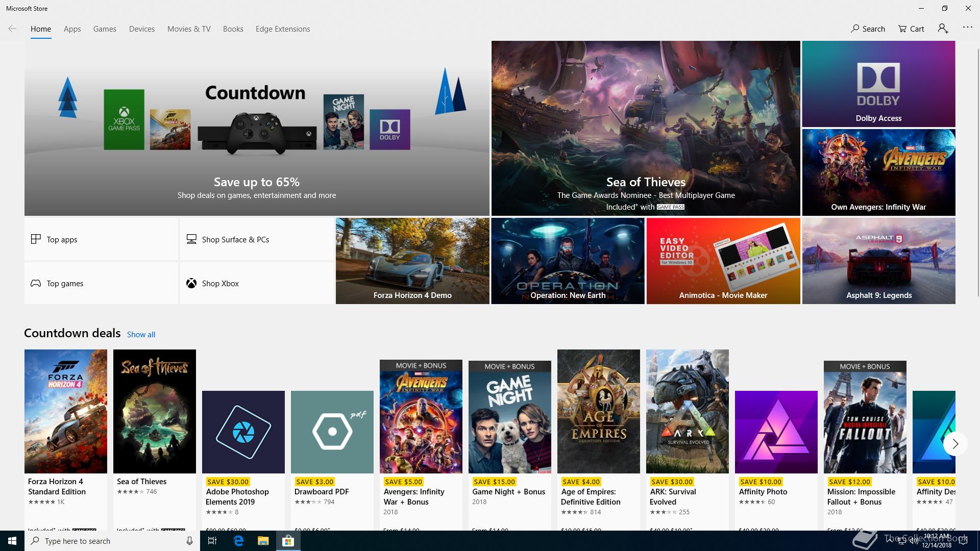Open the Adobe Photoshop Elements 2019 icon
The height and width of the screenshot is (551, 980).
tap(243, 432)
